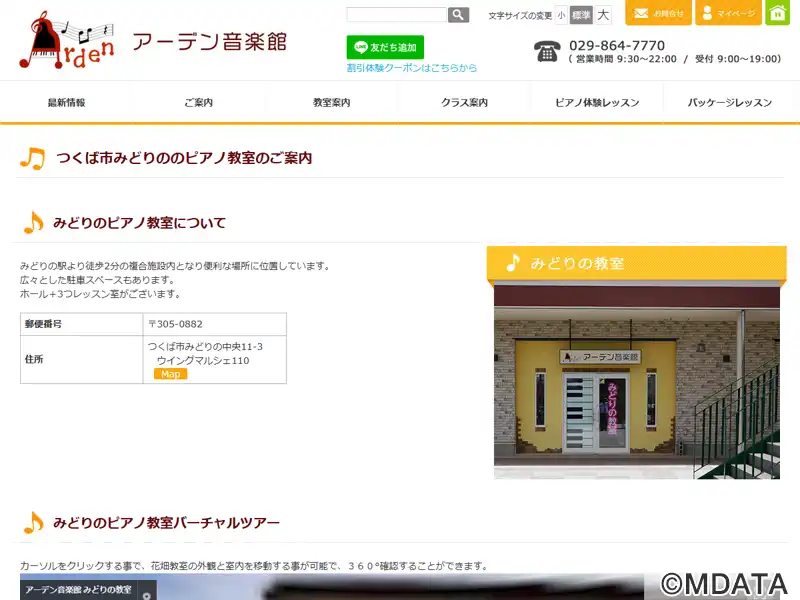The image size is (800, 600).
Task: Open the 最新情報 menu
Action: tap(66, 103)
